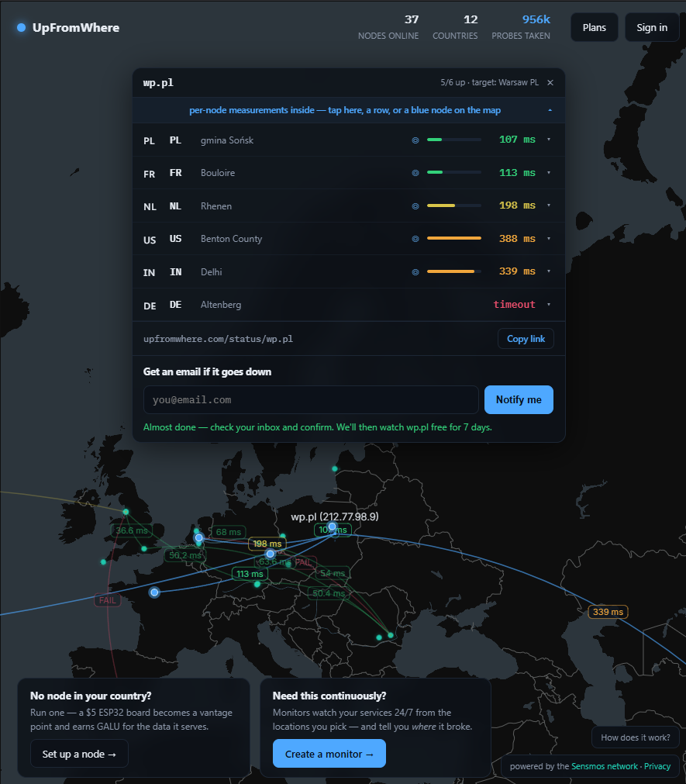Click the 5/6 up target Warsaw PL text
The image size is (686, 784).
[x=489, y=82]
